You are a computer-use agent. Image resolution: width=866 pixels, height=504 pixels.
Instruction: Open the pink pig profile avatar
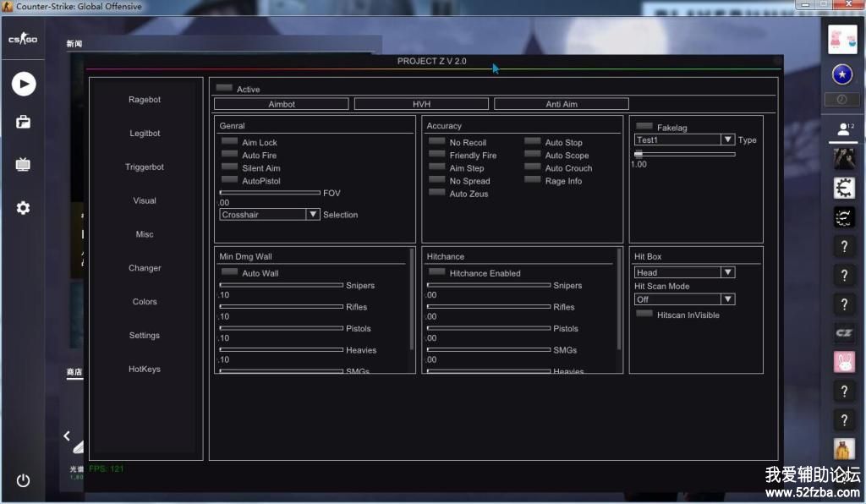(842, 39)
